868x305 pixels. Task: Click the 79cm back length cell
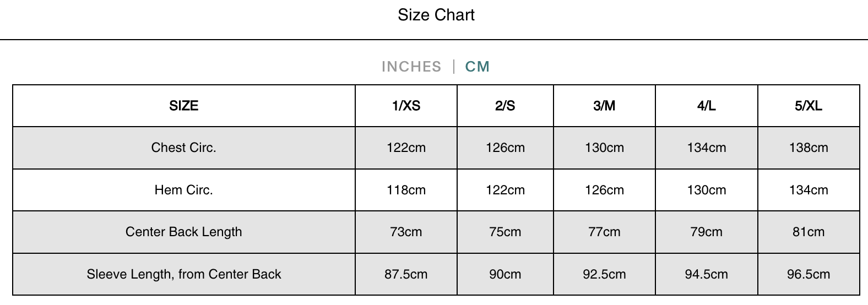[x=706, y=232]
